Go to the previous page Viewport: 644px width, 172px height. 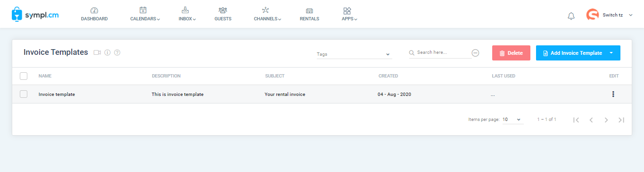click(x=591, y=120)
